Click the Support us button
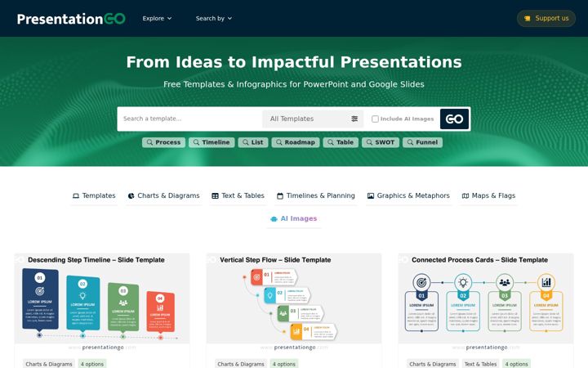The image size is (588, 368). [546, 18]
